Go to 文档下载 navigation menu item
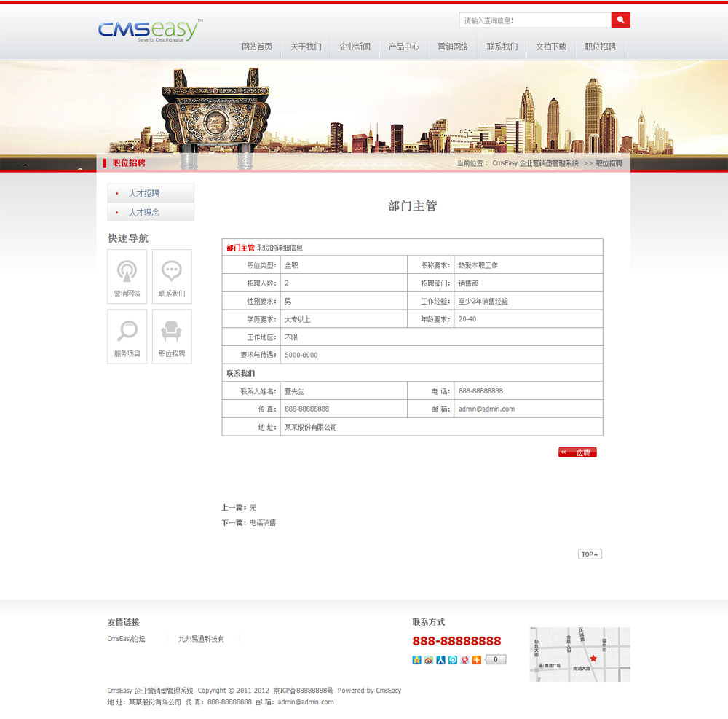This screenshot has height=719, width=728. (551, 47)
